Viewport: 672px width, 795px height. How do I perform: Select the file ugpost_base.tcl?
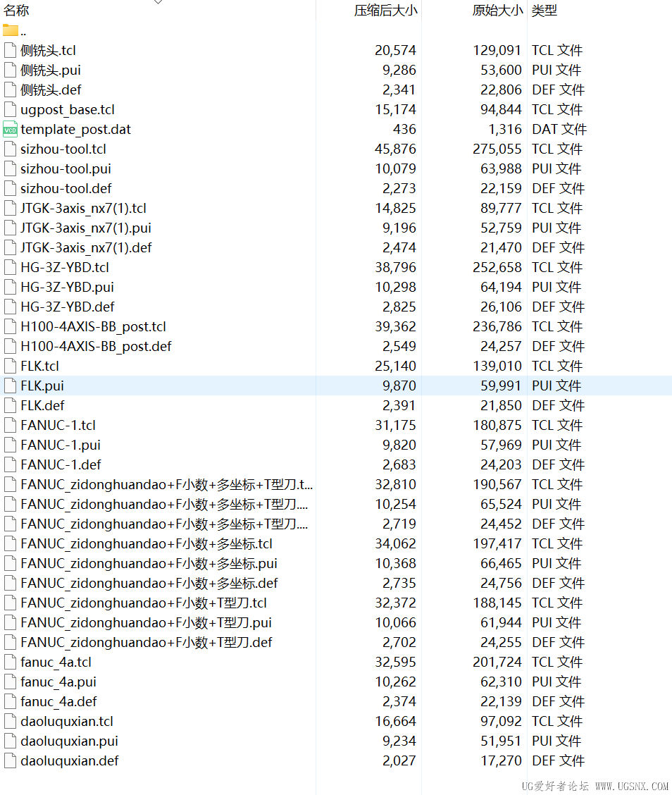tap(68, 109)
